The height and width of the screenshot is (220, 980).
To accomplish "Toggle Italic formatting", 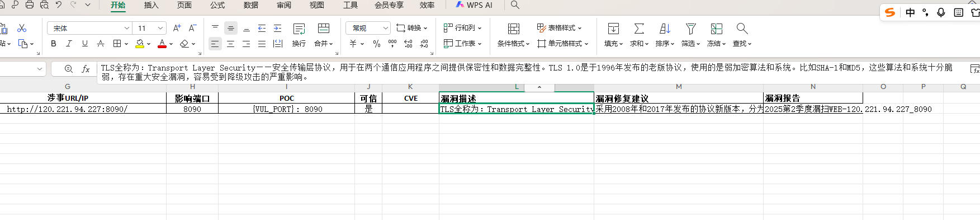I will click(69, 44).
